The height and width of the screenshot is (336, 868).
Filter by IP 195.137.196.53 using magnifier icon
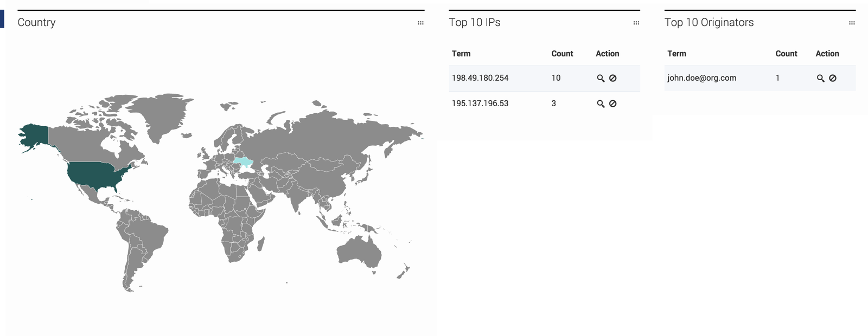[601, 104]
